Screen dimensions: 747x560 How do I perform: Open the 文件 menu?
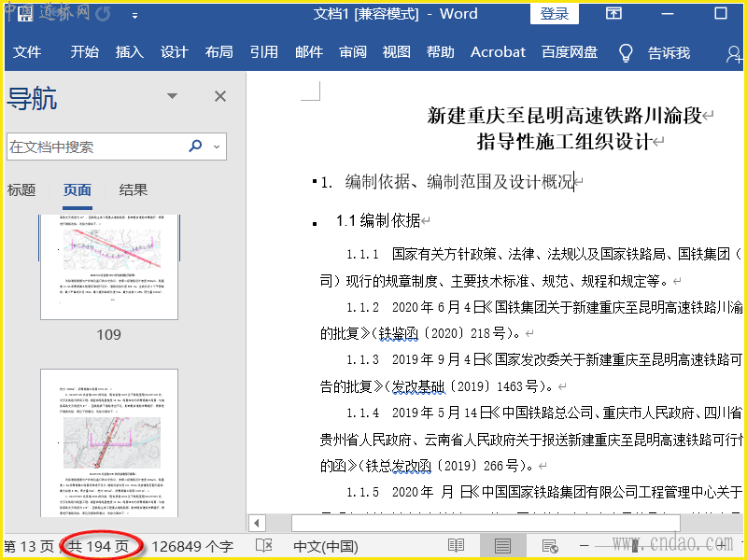point(27,52)
